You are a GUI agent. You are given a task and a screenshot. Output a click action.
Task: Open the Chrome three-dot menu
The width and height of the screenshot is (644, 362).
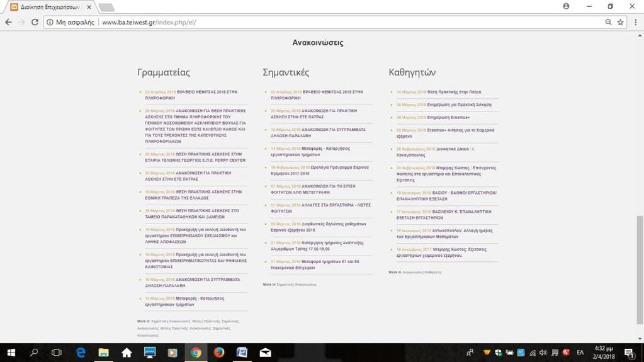point(635,22)
